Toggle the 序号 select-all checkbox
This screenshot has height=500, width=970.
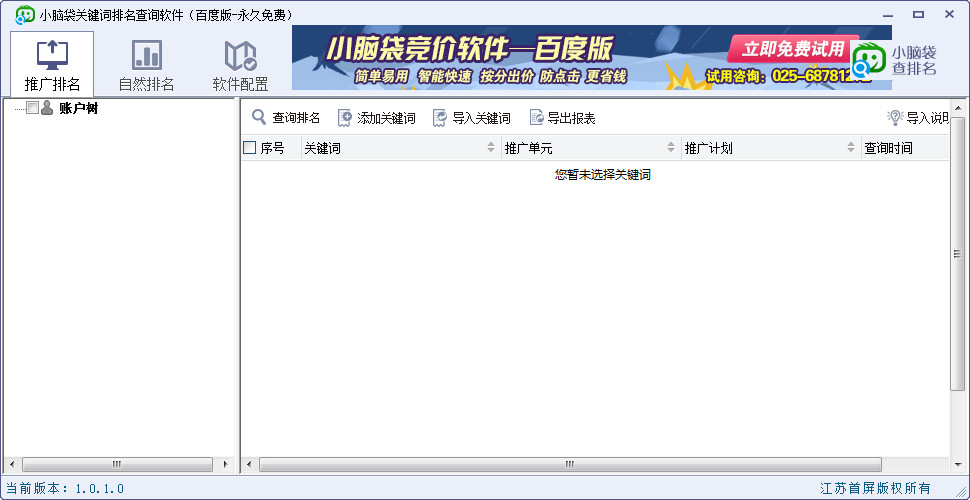coord(249,148)
